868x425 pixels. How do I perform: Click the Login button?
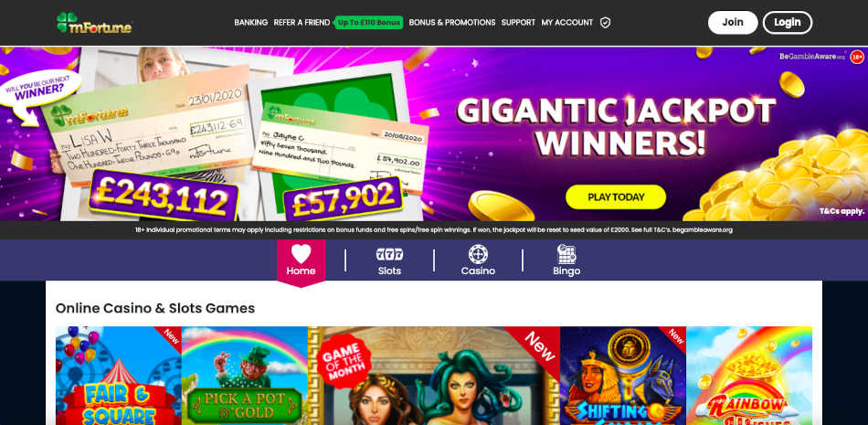[x=788, y=23]
